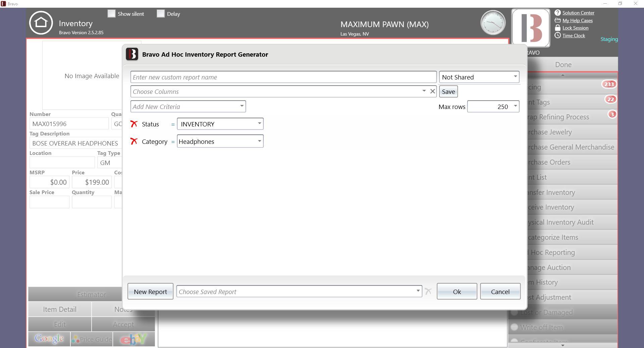Viewport: 644px width, 348px height.
Task: Open Manage Auction menu item
Action: (572, 268)
